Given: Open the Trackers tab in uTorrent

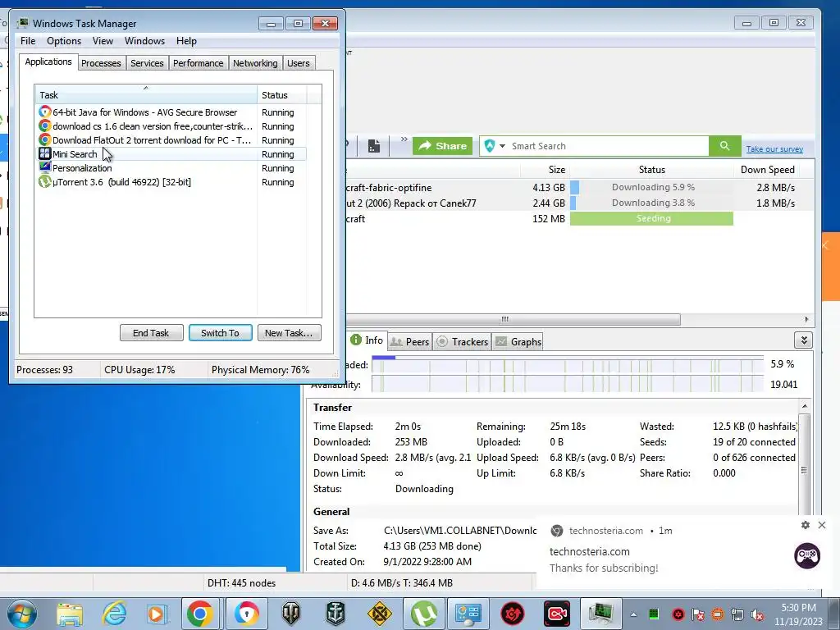Looking at the screenshot, I should click(x=463, y=342).
